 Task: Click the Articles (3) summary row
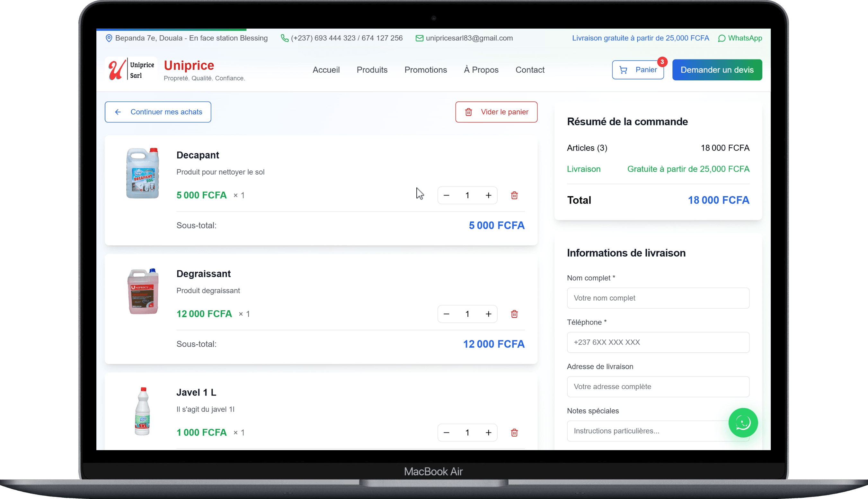(x=658, y=148)
